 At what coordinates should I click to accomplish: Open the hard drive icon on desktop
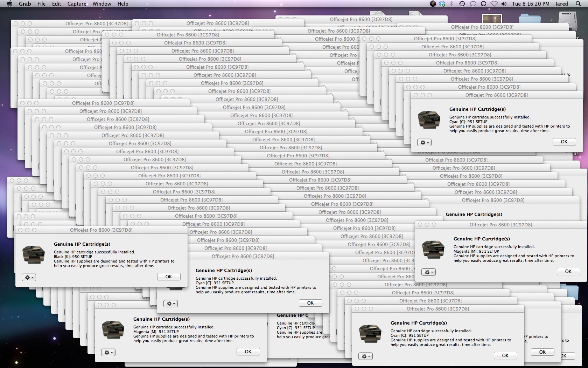(x=567, y=19)
